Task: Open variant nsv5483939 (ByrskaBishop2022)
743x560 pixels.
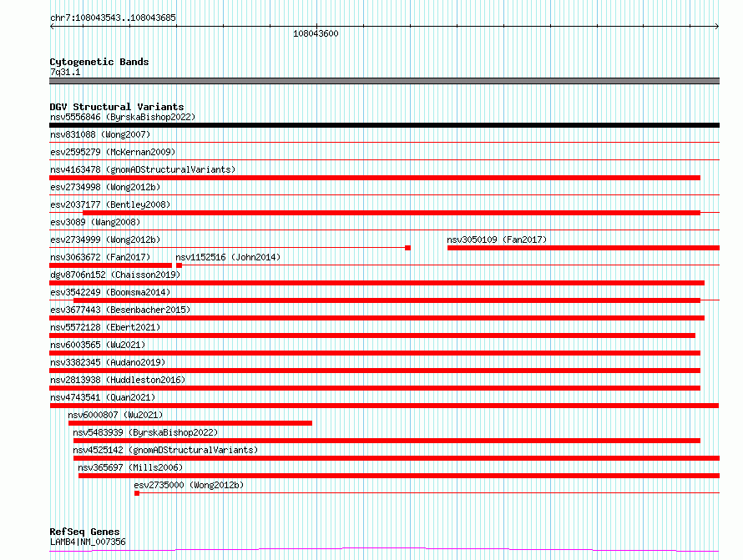Action: (x=145, y=432)
